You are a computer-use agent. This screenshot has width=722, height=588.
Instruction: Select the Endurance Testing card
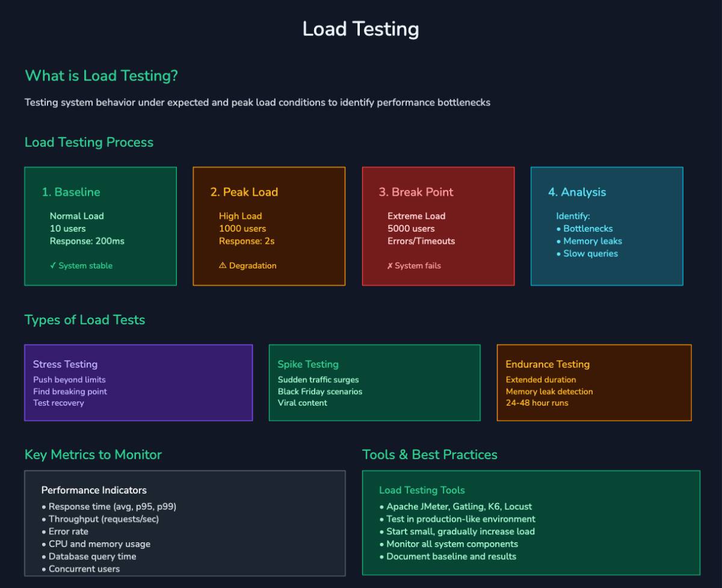594,383
